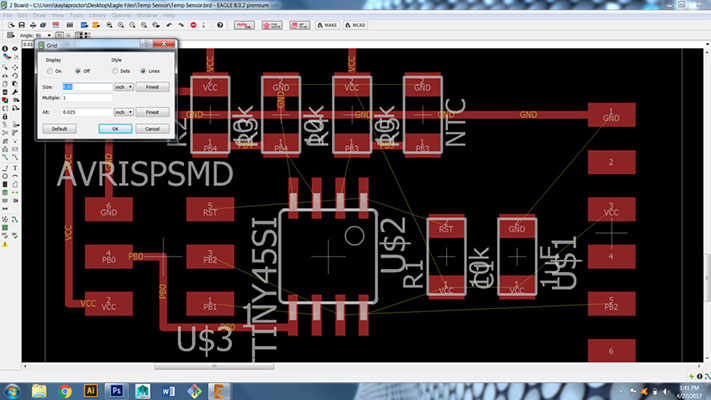Choose Lines grid style

click(143, 71)
